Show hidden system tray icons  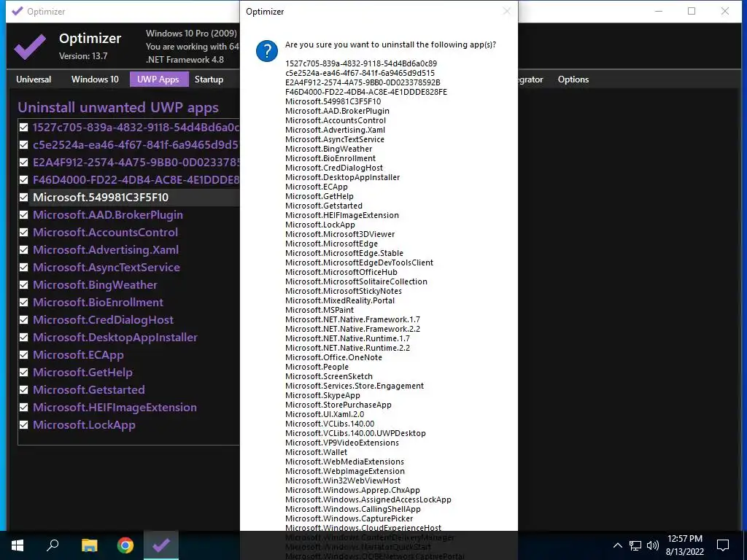[x=617, y=545]
